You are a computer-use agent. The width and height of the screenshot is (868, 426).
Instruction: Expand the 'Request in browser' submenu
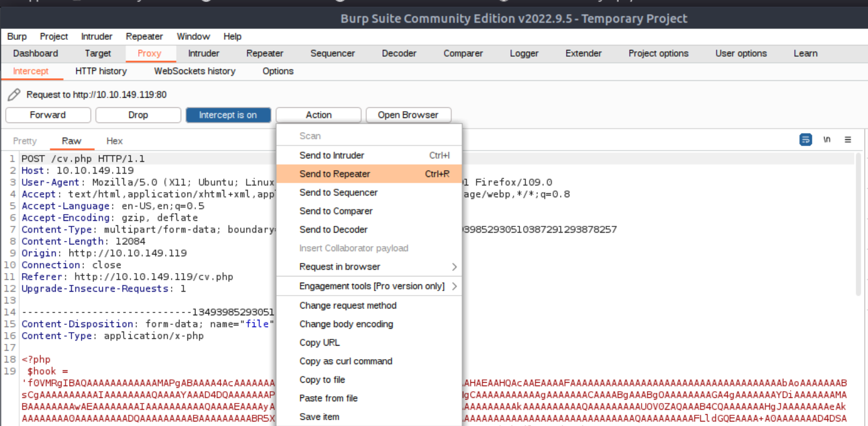[454, 267]
